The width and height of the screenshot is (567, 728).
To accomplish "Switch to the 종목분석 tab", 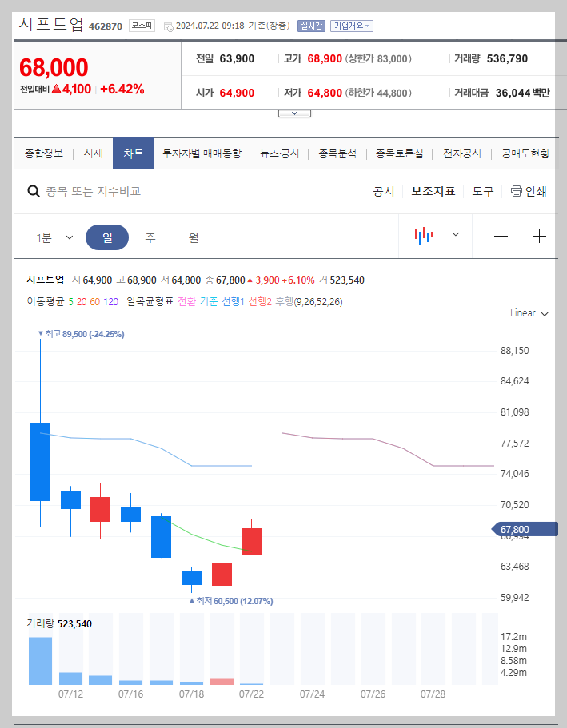I will 337,153.
